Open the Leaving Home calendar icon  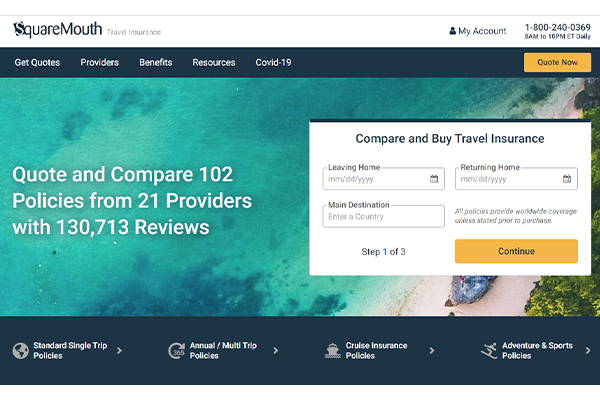[434, 179]
